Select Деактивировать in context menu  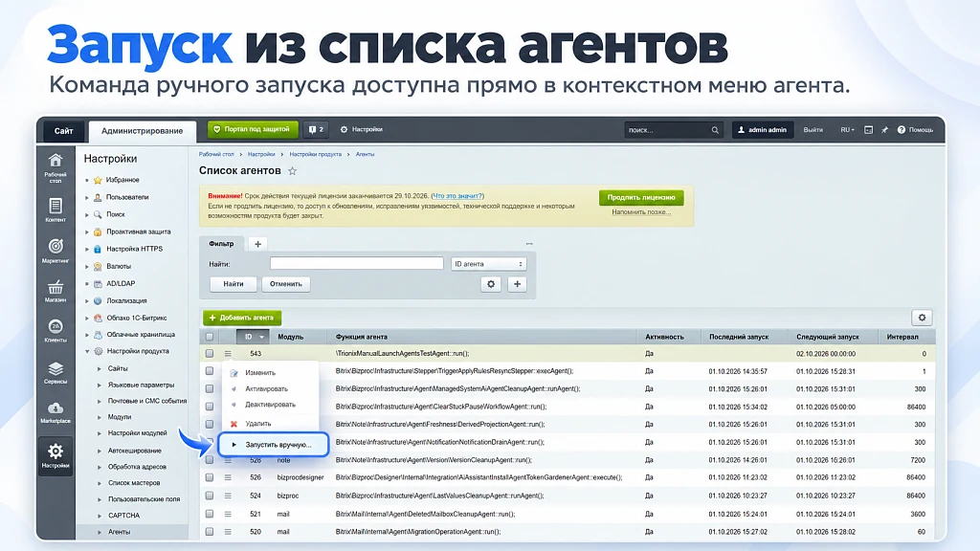pyautogui.click(x=270, y=405)
